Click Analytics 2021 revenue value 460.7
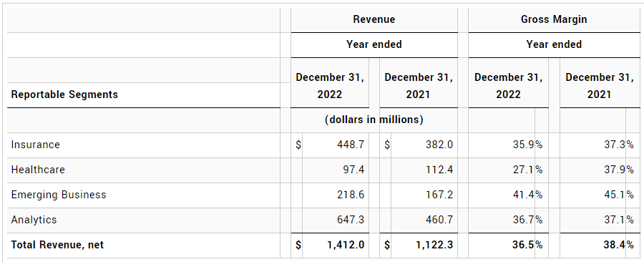 click(439, 220)
